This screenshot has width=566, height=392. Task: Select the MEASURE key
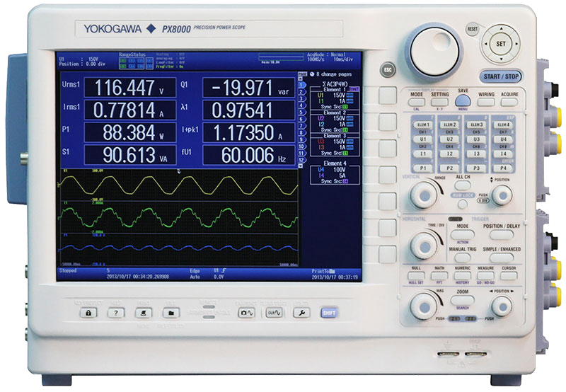tap(486, 275)
